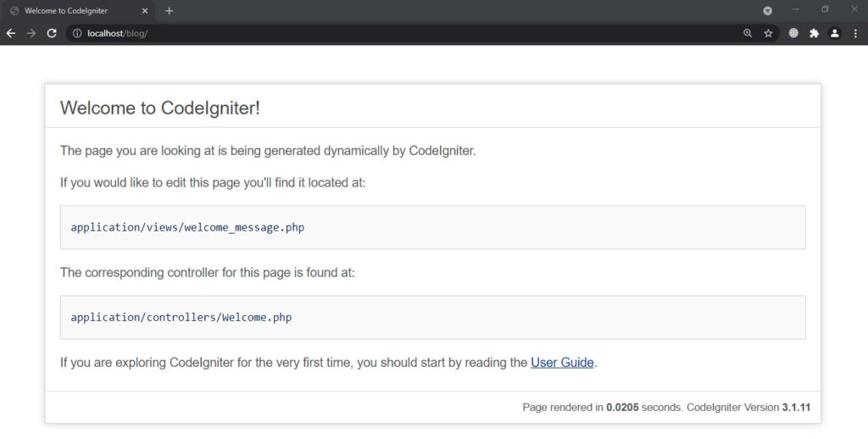This screenshot has width=868, height=439.
Task: View site information icon beside localhost
Action: tap(77, 33)
